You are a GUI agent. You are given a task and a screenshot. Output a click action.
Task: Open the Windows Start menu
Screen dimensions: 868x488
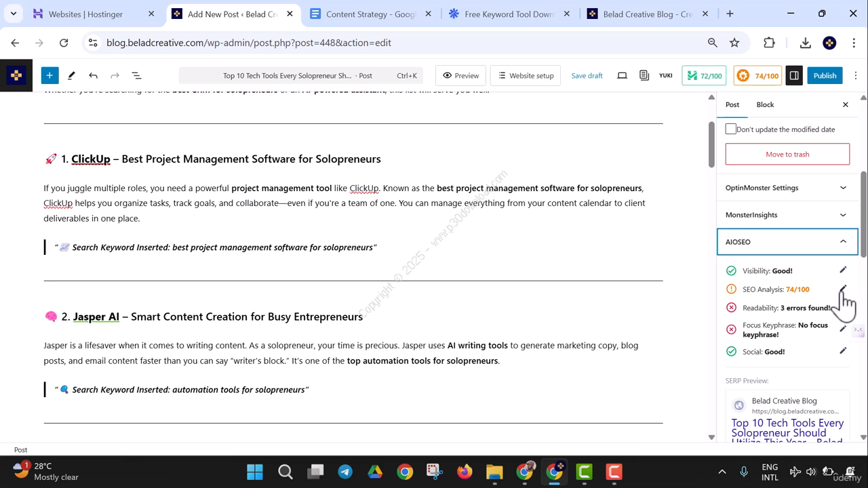pyautogui.click(x=255, y=472)
